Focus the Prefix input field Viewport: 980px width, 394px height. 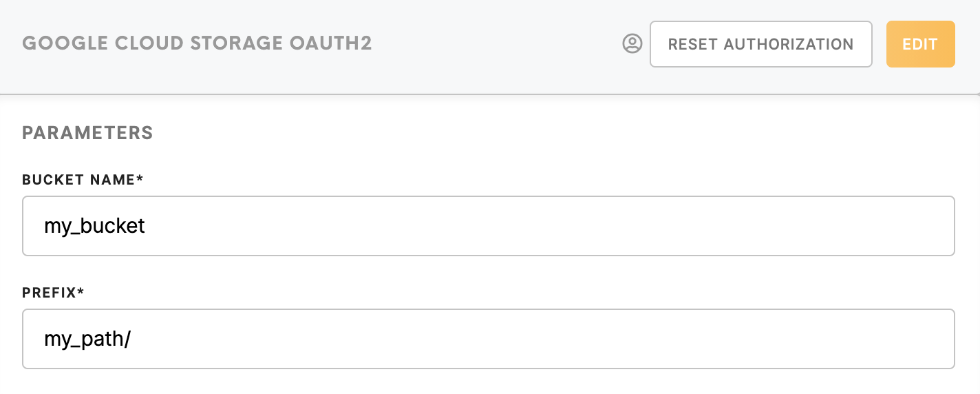coord(489,339)
